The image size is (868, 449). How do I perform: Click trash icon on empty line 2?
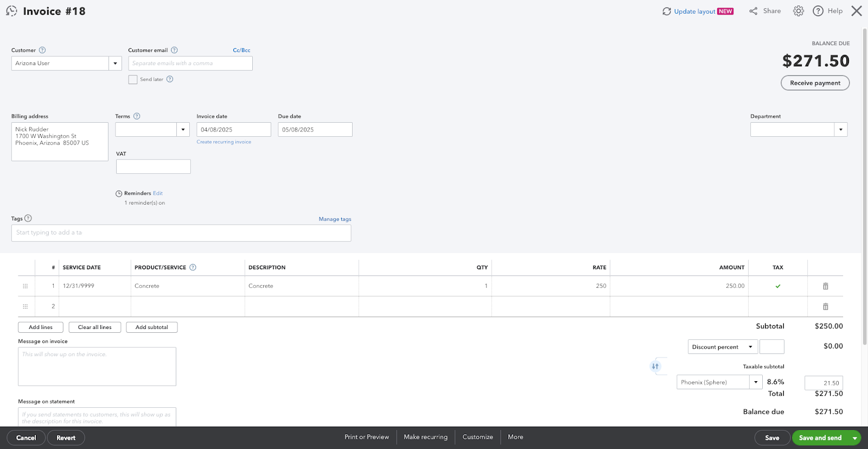point(825,307)
